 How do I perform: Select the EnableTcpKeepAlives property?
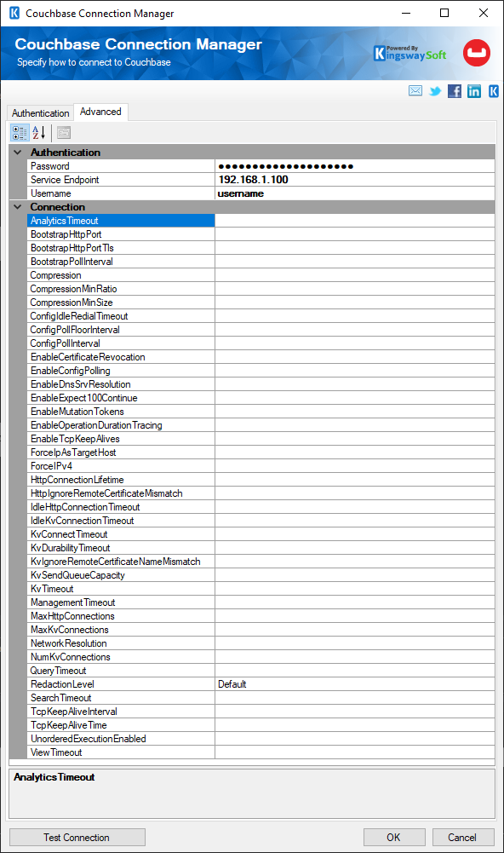121,439
